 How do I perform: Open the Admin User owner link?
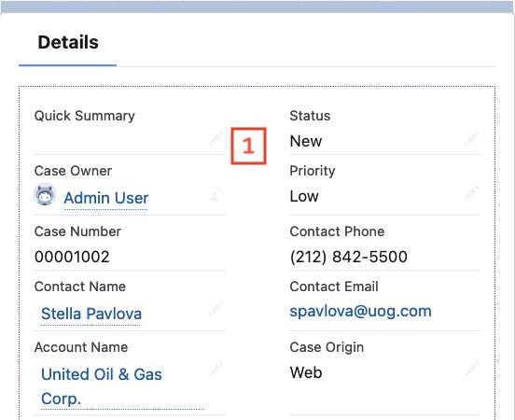(106, 198)
